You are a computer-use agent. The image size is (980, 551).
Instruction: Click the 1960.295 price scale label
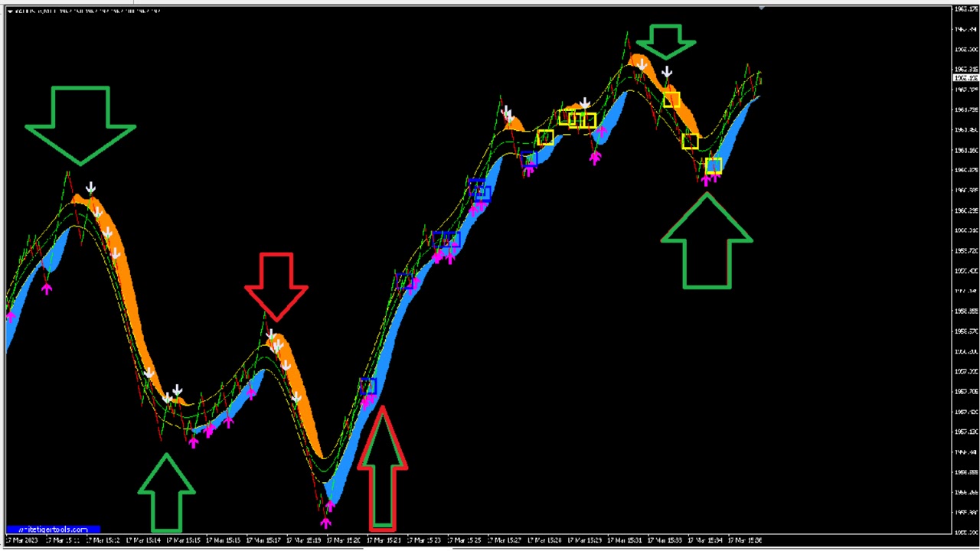pos(965,210)
